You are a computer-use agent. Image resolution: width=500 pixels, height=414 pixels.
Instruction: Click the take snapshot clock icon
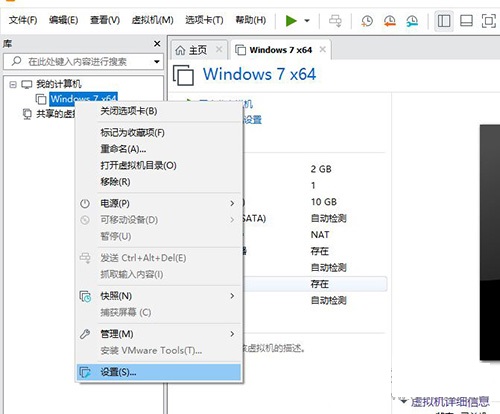click(367, 21)
